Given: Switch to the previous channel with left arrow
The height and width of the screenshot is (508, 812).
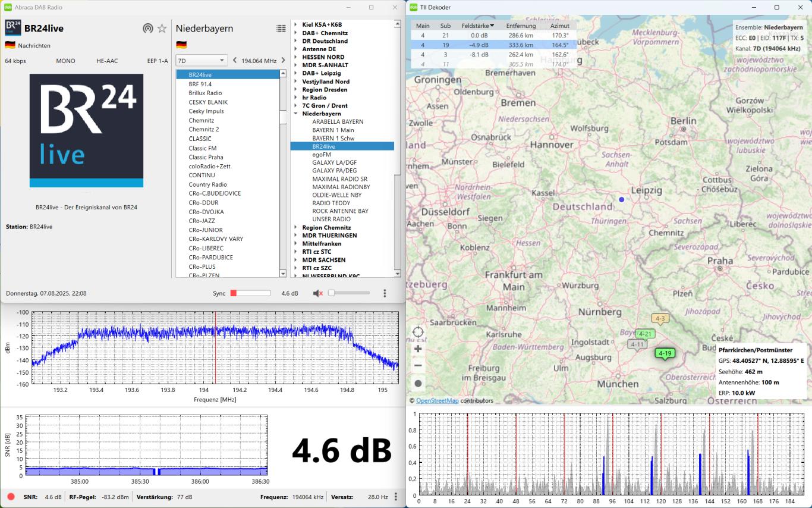Looking at the screenshot, I should coord(235,60).
